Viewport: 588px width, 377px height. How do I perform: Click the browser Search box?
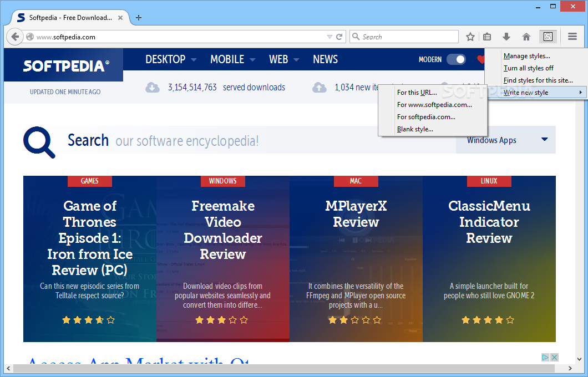click(x=404, y=37)
